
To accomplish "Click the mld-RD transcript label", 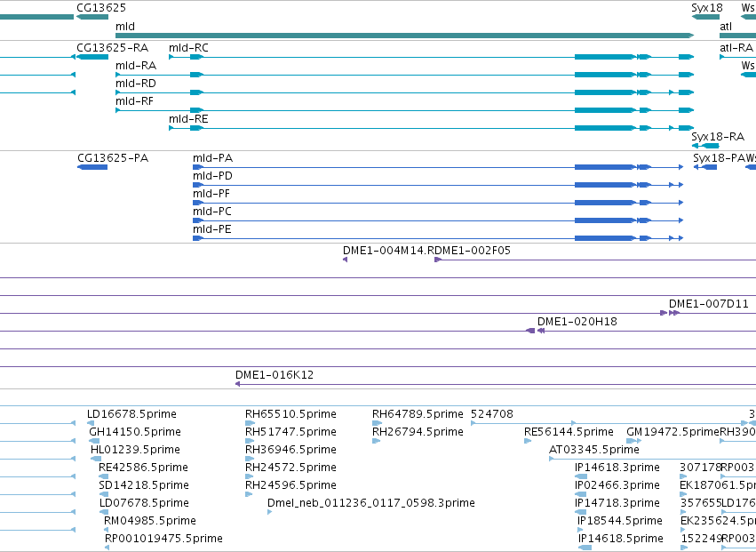I will pyautogui.click(x=136, y=84).
